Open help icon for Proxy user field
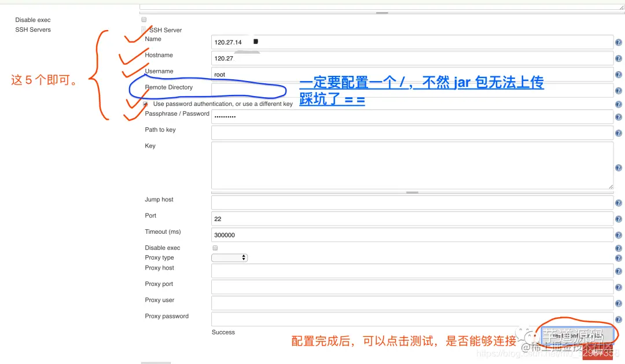Screen dimensions: 625x364 click(x=618, y=303)
